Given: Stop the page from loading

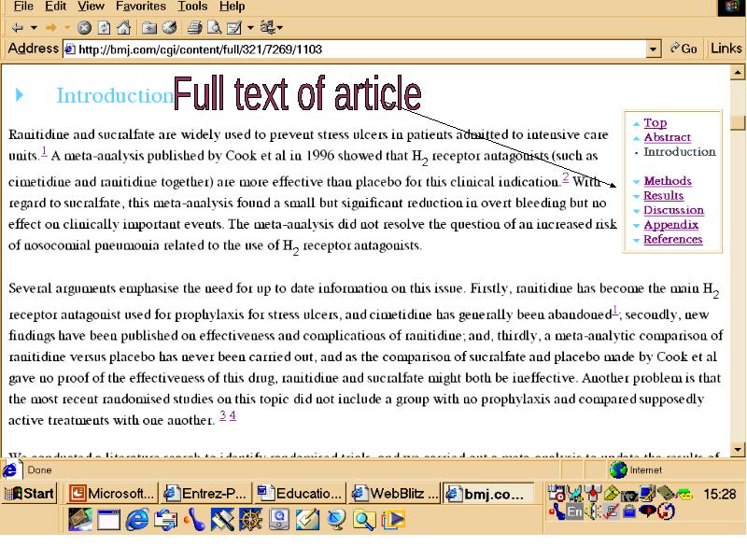Looking at the screenshot, I should point(84,28).
